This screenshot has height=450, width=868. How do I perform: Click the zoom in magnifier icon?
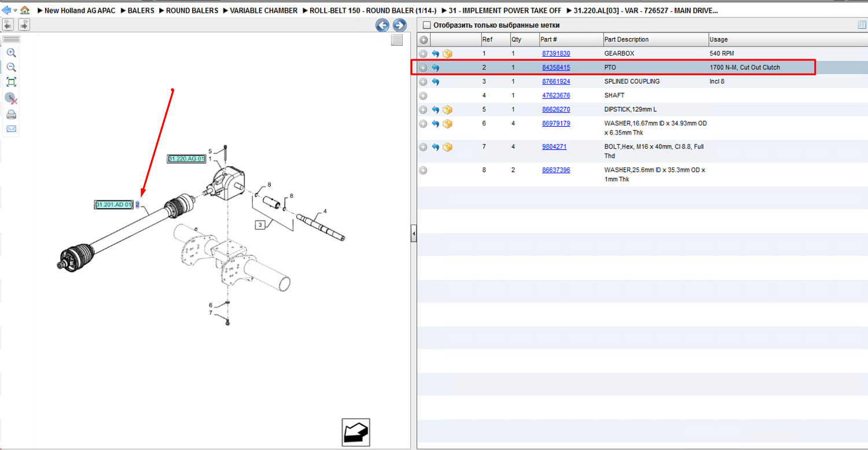point(11,53)
